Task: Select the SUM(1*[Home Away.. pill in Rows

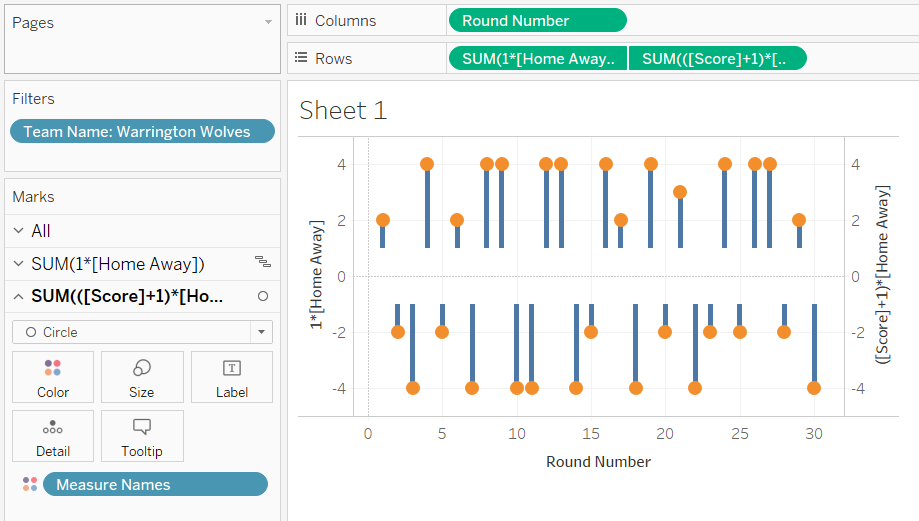Action: 538,59
